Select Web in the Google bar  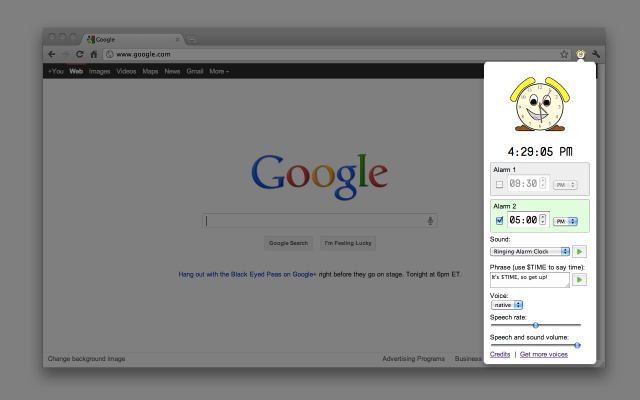tap(76, 71)
